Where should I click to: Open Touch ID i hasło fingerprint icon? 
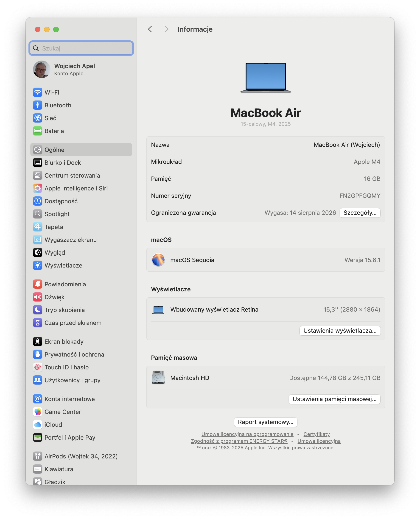[x=37, y=367]
